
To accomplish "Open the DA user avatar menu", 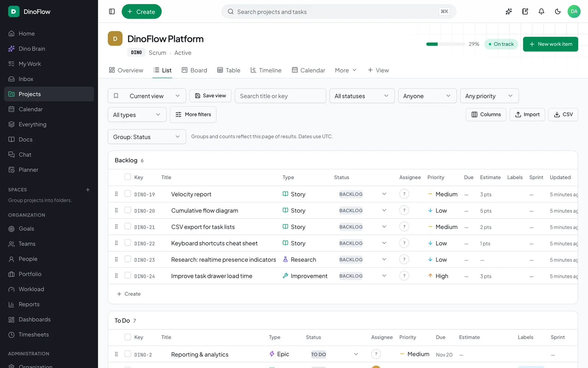I will click(574, 11).
